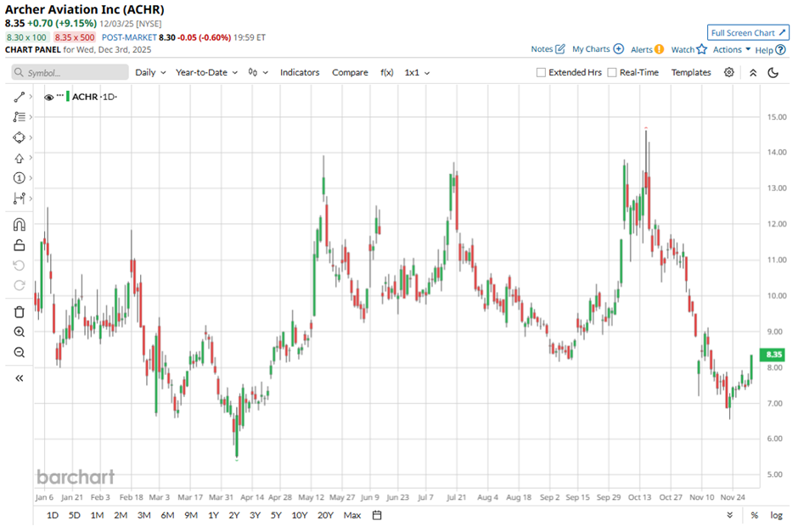Expand the line tool submenu arrow
Screen dimensions: 798x532
[x=31, y=97]
